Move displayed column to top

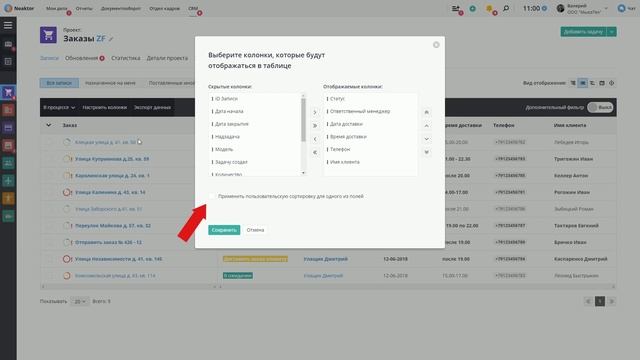(x=426, y=112)
